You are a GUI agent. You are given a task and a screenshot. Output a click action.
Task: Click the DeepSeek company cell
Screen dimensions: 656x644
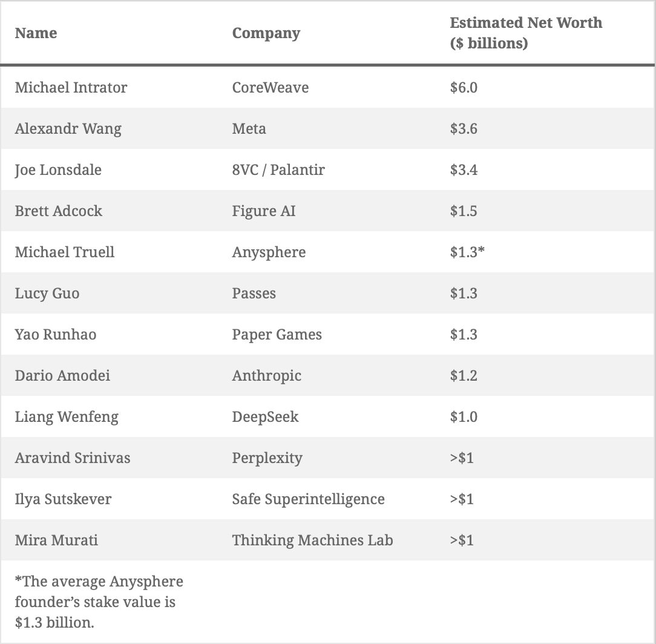coord(265,417)
